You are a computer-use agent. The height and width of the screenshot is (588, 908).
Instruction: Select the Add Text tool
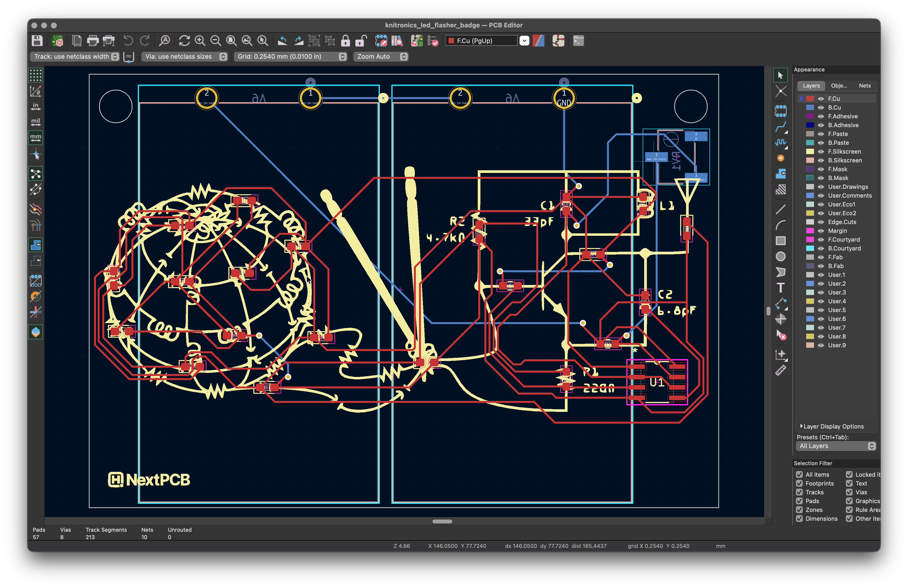click(780, 287)
